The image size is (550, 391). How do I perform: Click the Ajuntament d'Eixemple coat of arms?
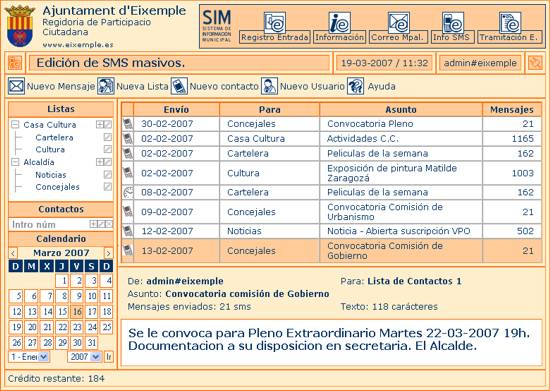pos(20,26)
